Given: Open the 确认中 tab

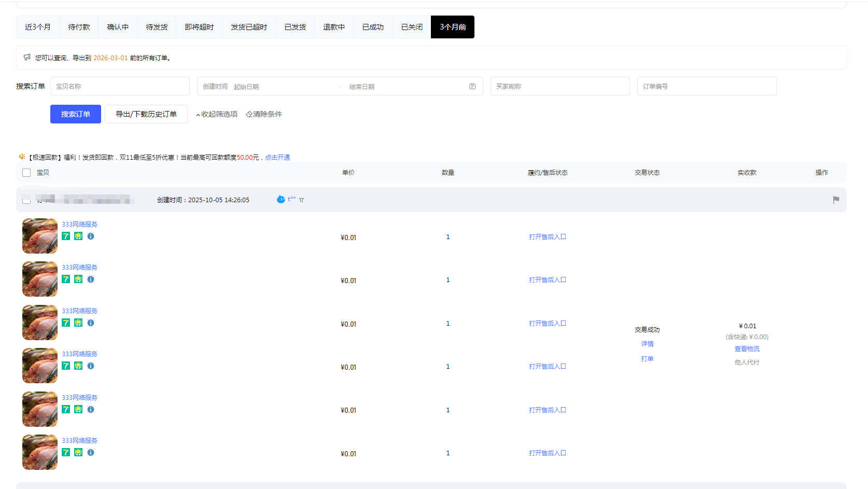Looking at the screenshot, I should click(118, 27).
